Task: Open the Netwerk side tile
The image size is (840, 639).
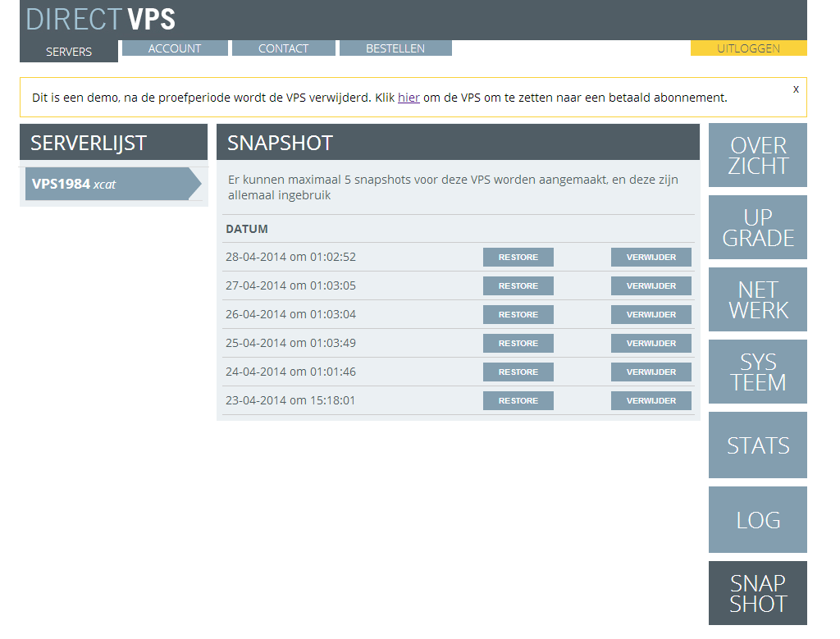Action: point(757,300)
